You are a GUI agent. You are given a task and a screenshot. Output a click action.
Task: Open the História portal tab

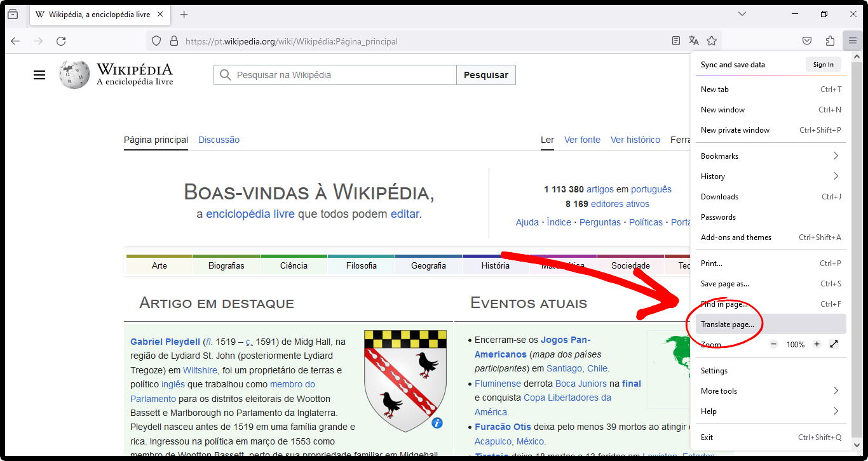[496, 265]
